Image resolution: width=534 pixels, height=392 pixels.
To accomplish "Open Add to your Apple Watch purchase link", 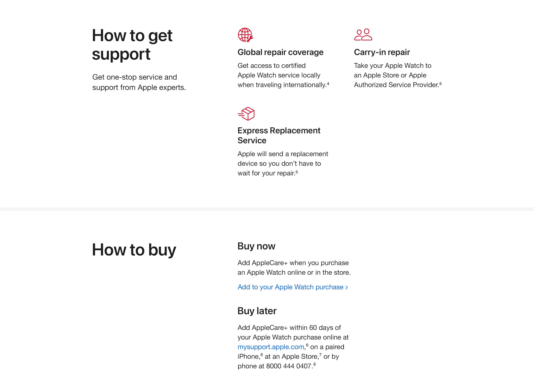I will pyautogui.click(x=293, y=287).
